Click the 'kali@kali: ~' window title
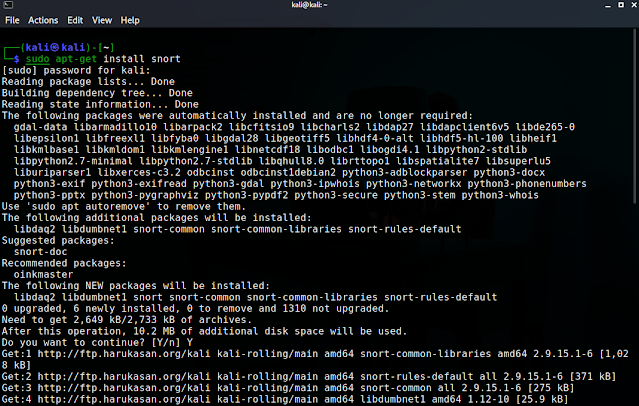639x406 pixels. 309,5
